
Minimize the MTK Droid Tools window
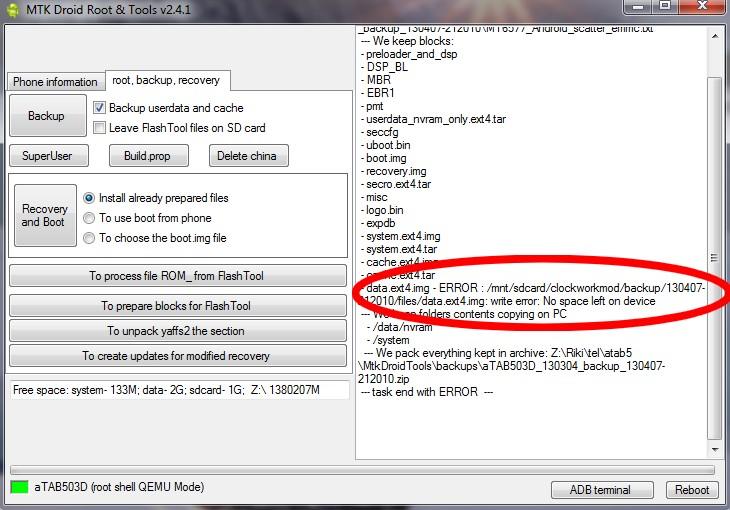pos(638,7)
